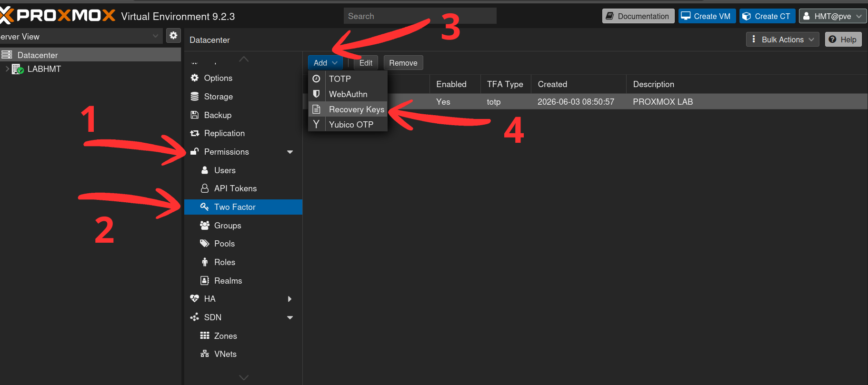Screen dimensions: 868x385
Task: Open the API Tokens sidebar item
Action: click(x=243, y=188)
